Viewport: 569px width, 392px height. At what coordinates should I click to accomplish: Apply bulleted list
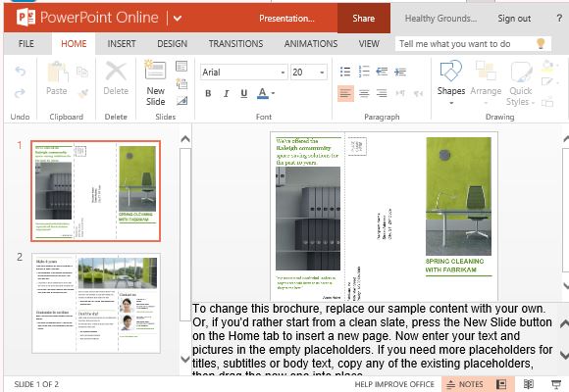(x=345, y=72)
